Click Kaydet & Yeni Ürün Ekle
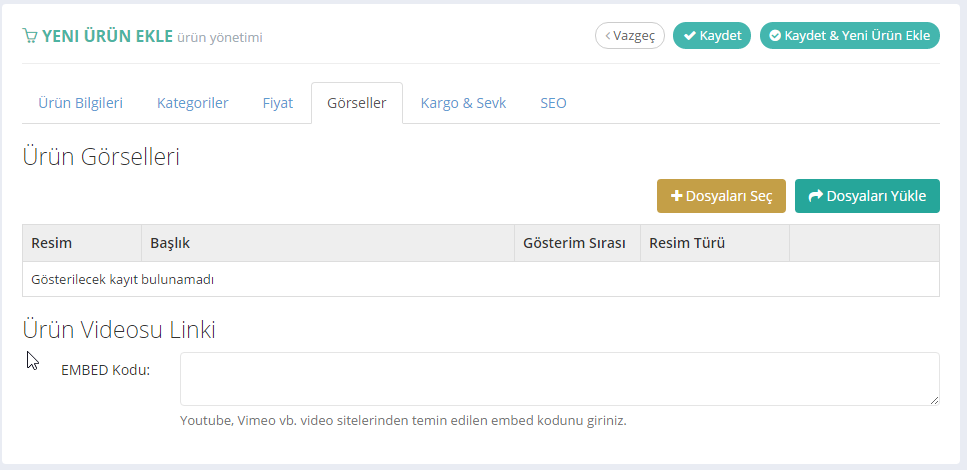The height and width of the screenshot is (470, 967). (849, 36)
